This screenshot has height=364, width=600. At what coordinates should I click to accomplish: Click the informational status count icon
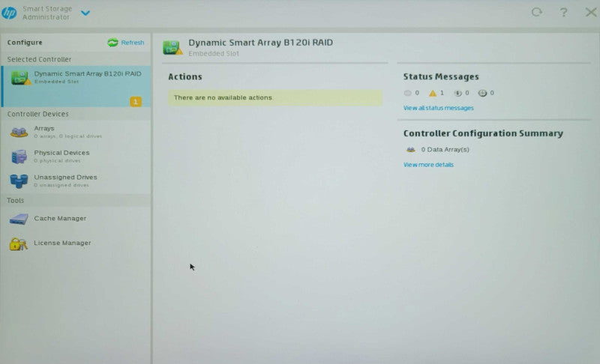(457, 93)
